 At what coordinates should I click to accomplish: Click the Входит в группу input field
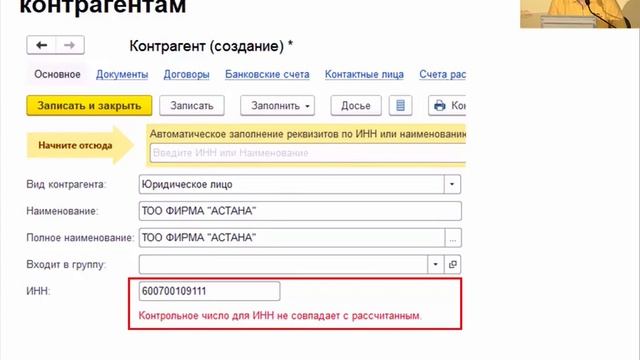pos(283,264)
